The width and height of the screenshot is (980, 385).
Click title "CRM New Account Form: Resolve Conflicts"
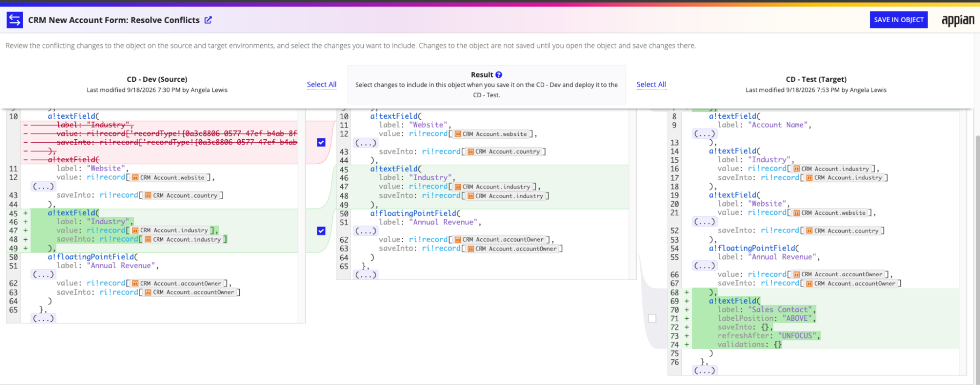(114, 20)
